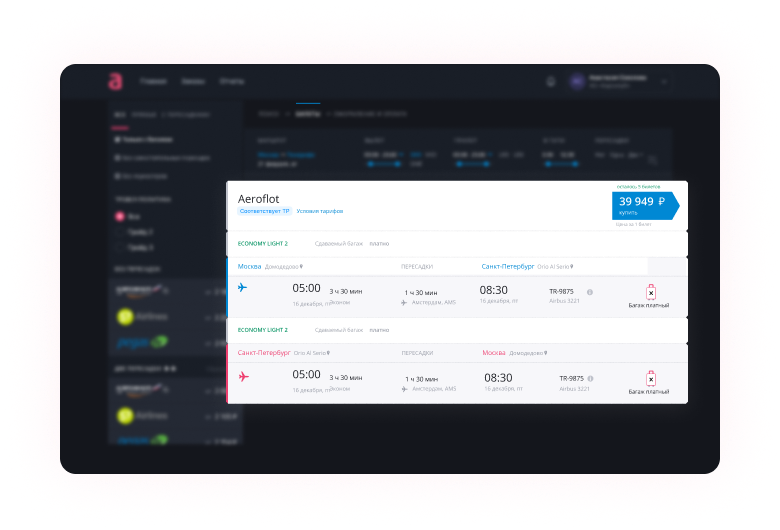The image size is (780, 530).
Task: Click the pink 'Москва' arrival link on the return flight
Action: (x=494, y=353)
